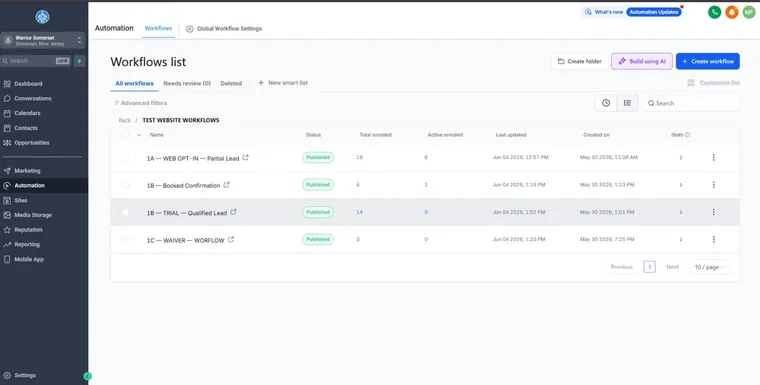Check the 1A WEB OPT-IN row checkbox
Screen dimensions: 760x385
126,158
